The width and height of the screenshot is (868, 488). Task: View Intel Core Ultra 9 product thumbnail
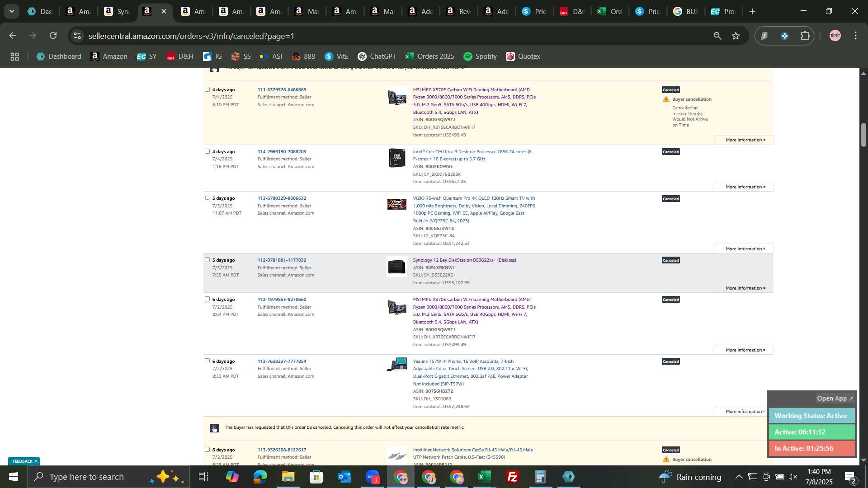coord(397,158)
